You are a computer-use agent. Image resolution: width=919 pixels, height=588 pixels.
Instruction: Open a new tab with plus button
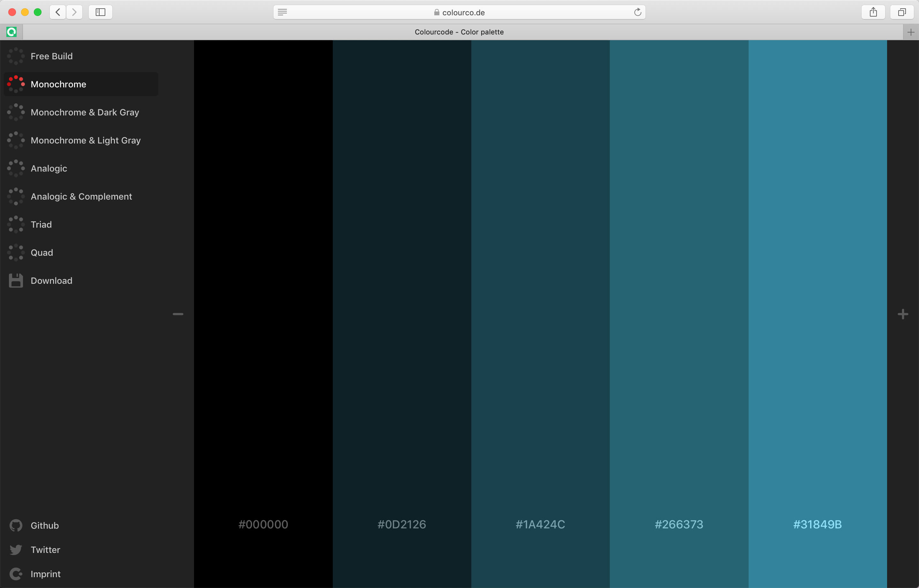click(911, 32)
